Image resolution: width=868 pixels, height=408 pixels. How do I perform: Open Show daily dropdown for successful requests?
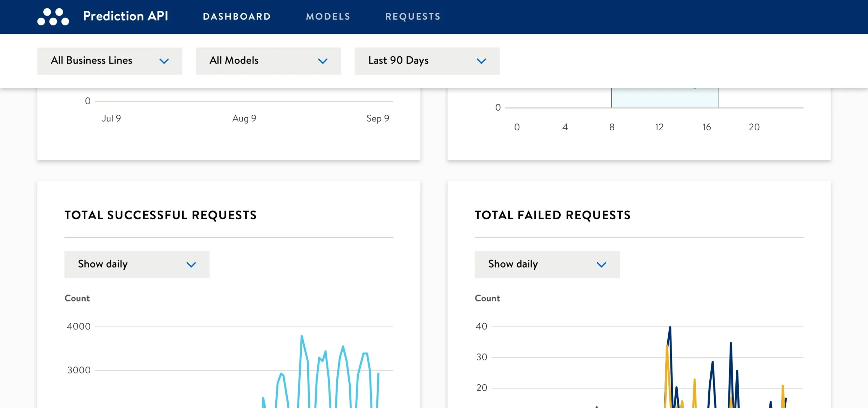pyautogui.click(x=136, y=264)
